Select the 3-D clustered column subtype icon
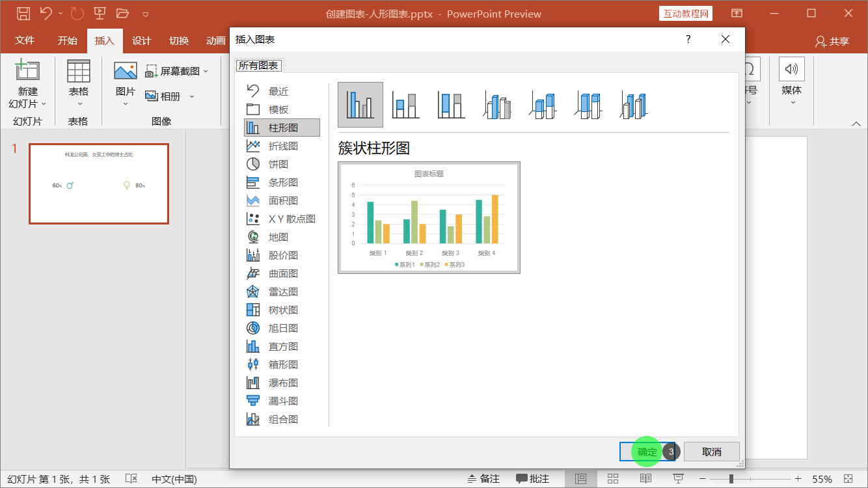This screenshot has width=868, height=488. click(x=497, y=104)
